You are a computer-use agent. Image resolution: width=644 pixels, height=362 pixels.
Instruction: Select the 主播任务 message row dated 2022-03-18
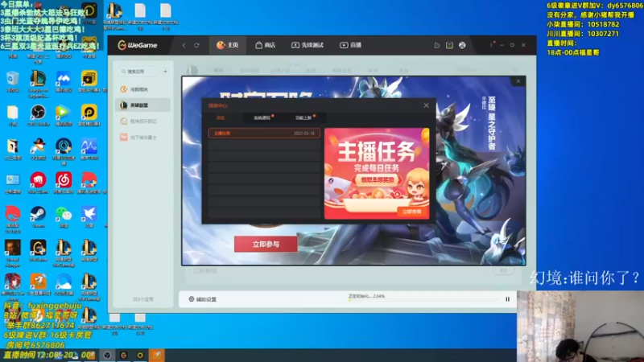(x=264, y=133)
